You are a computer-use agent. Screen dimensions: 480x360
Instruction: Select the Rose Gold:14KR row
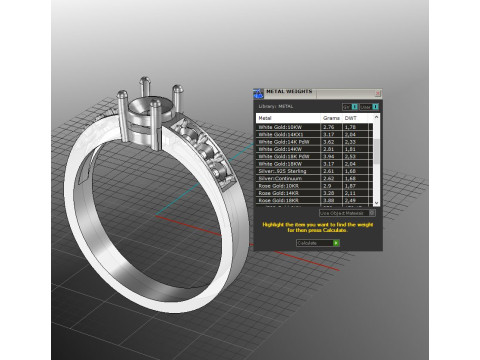click(314, 193)
